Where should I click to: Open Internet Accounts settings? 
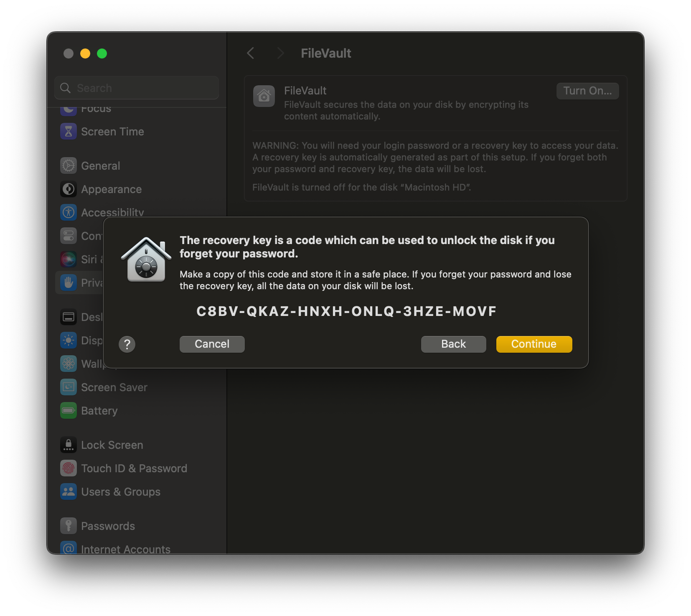(137, 548)
